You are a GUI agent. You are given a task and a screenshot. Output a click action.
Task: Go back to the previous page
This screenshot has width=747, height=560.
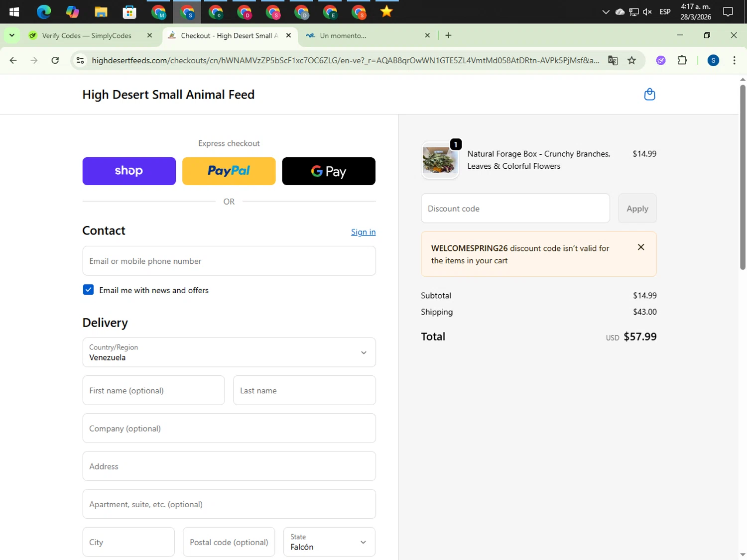(13, 60)
